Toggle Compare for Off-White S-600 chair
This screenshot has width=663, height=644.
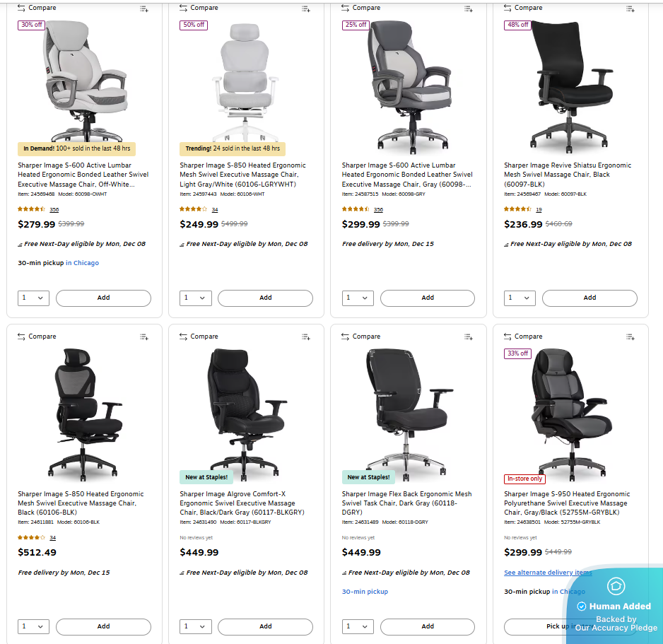(x=37, y=8)
